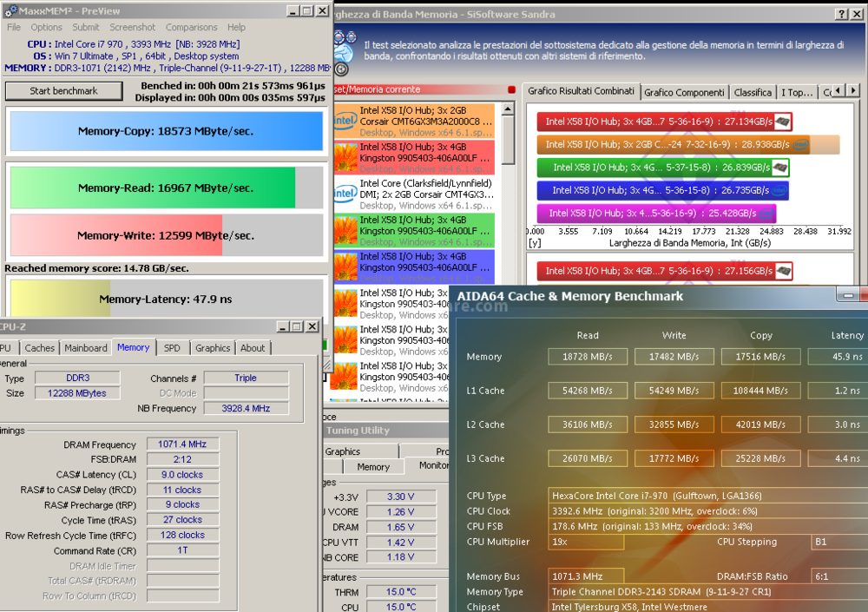This screenshot has height=612, width=868.
Task: Click the Memory-Write result bar
Action: 166,235
